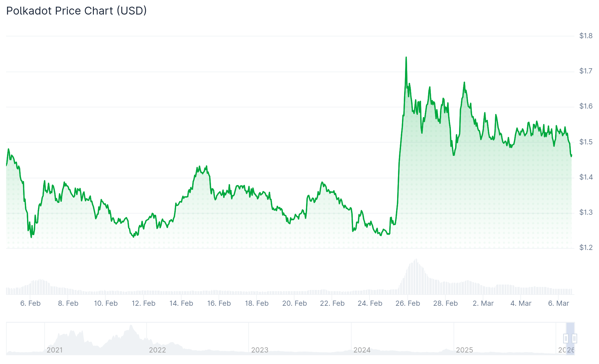Screen dimensions: 599x364
Task: Click the $1.8 price axis label
Action: pos(586,36)
